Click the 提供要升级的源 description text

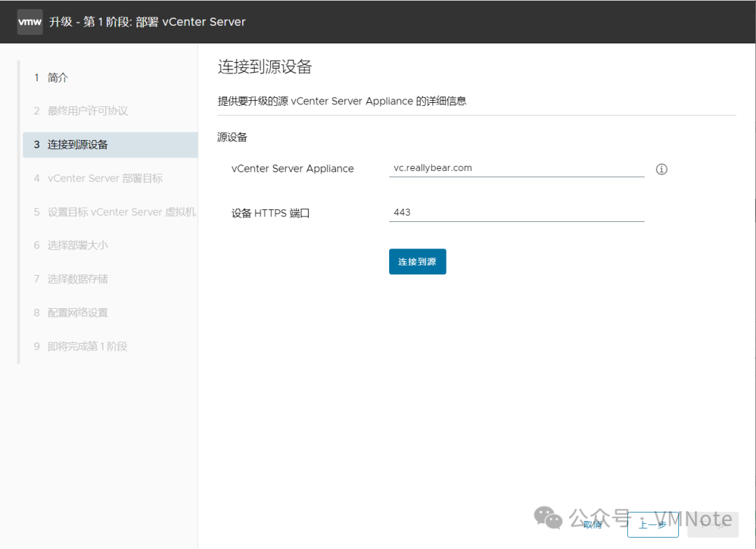point(342,102)
